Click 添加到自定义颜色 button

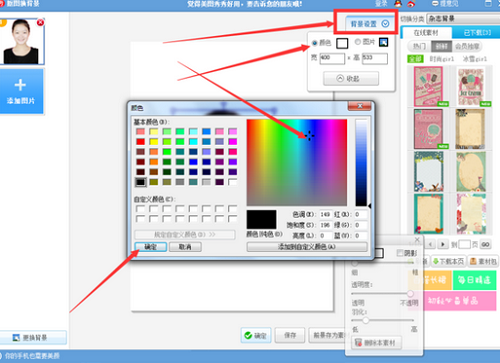(307, 247)
